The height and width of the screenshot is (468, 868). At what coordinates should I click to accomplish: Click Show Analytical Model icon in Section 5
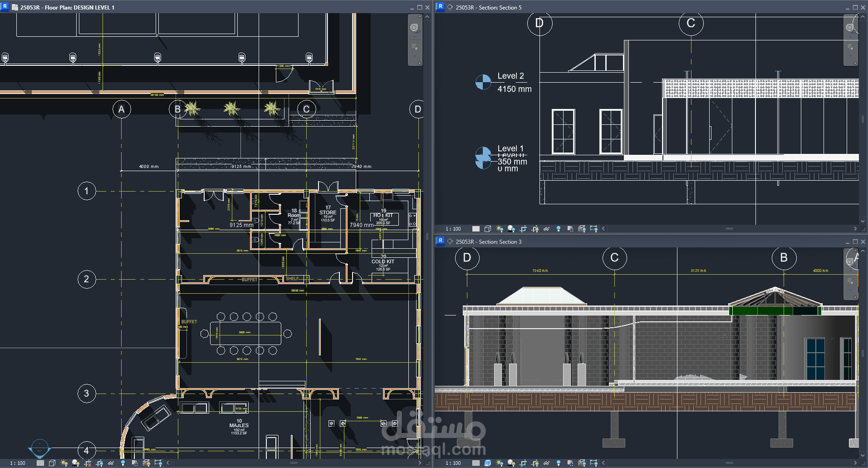[582, 229]
